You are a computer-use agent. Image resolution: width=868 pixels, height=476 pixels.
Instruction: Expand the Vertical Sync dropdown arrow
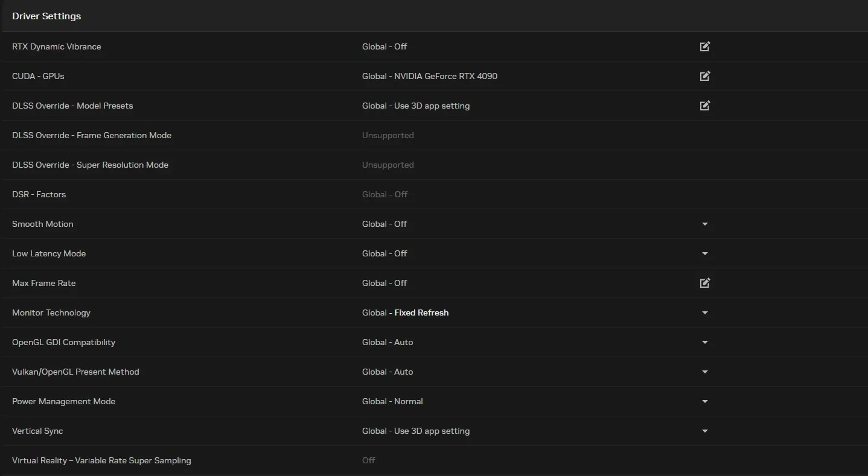704,431
